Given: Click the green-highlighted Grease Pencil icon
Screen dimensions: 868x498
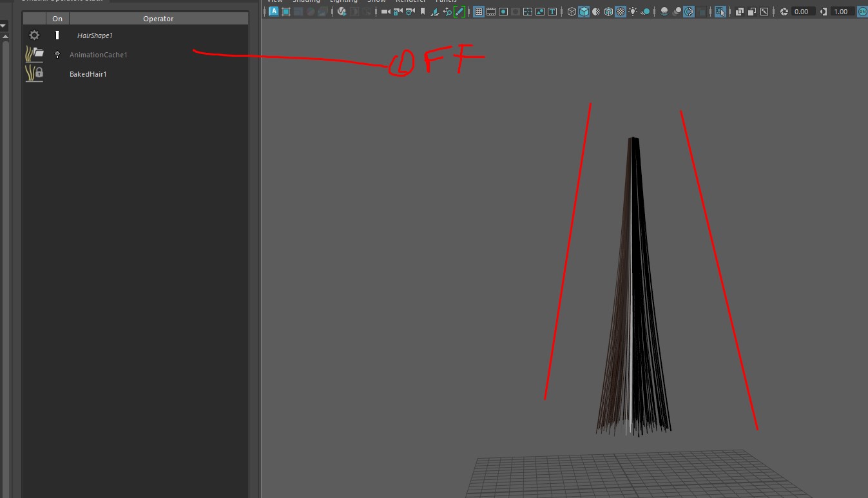Looking at the screenshot, I should [459, 12].
